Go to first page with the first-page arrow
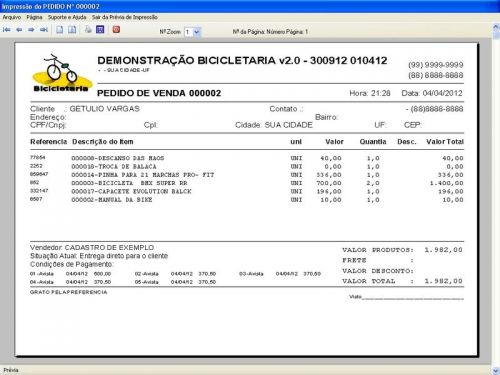 6,30
